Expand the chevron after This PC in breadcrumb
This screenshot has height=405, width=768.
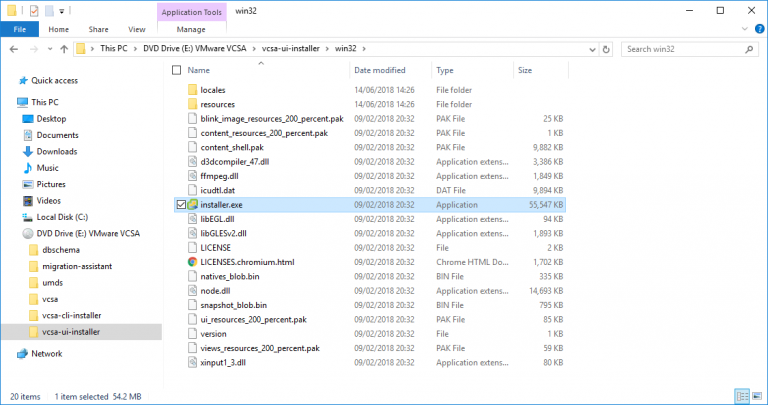136,49
